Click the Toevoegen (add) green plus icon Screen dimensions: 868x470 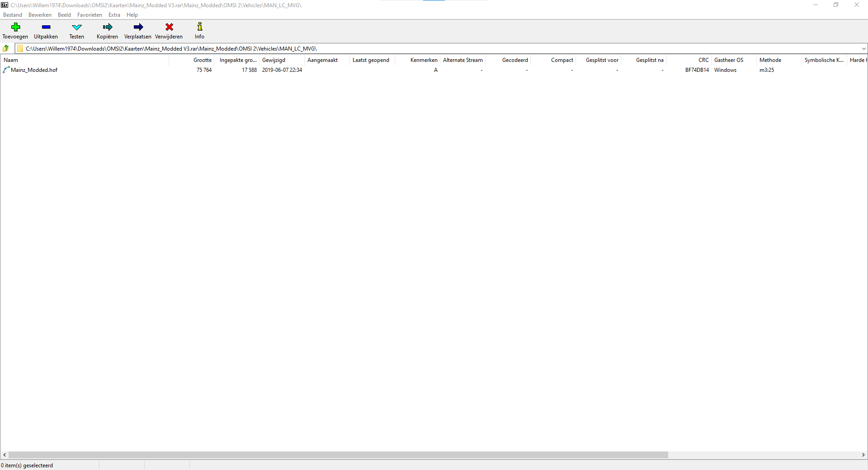pyautogui.click(x=15, y=27)
